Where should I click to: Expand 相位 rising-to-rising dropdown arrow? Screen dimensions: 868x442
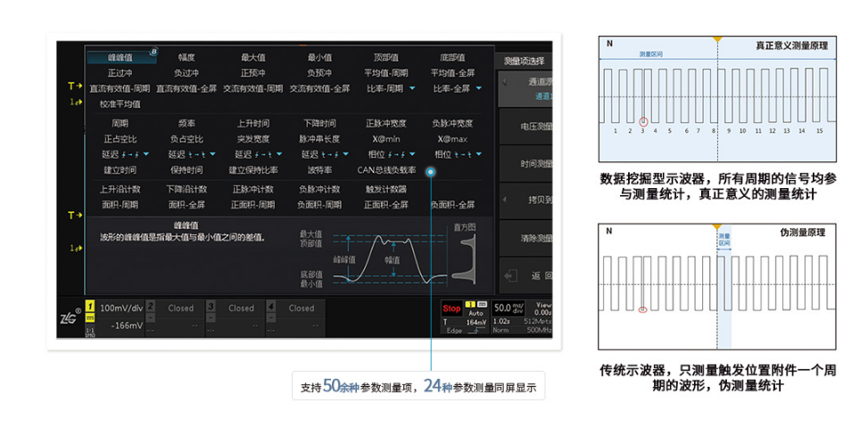(412, 154)
